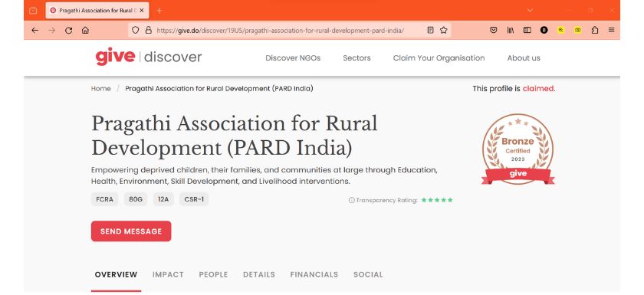Screen dimensions: 644x295
Task: View site security padlock information
Action: (x=148, y=30)
